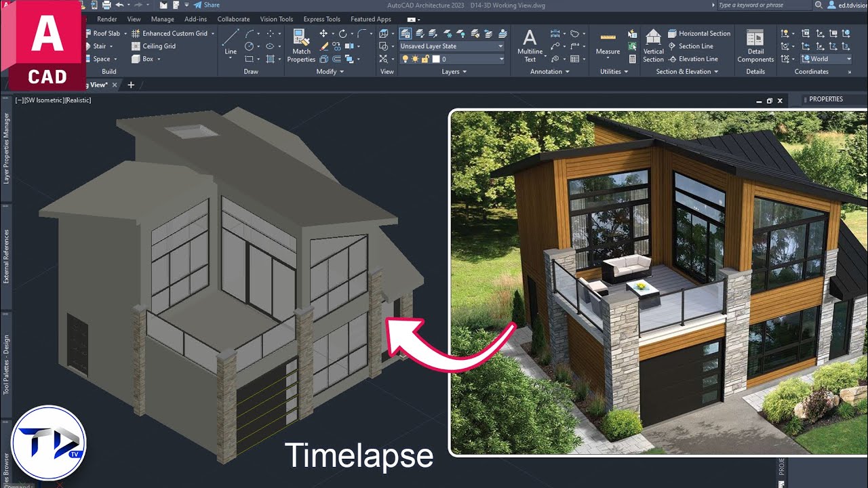
Task: Select the Ceiling Grid tool
Action: [154, 45]
